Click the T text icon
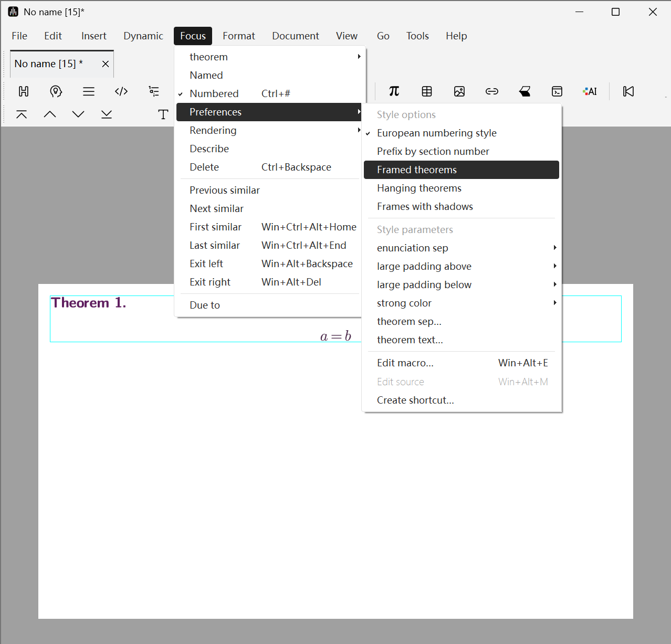Screen dimensions: 671x644 (x=163, y=114)
